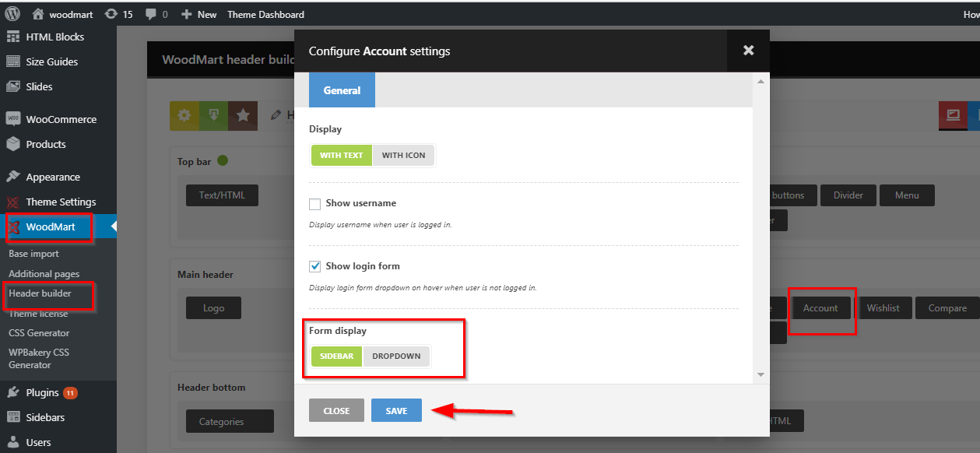Click the Theme Settings red icon

(x=12, y=202)
